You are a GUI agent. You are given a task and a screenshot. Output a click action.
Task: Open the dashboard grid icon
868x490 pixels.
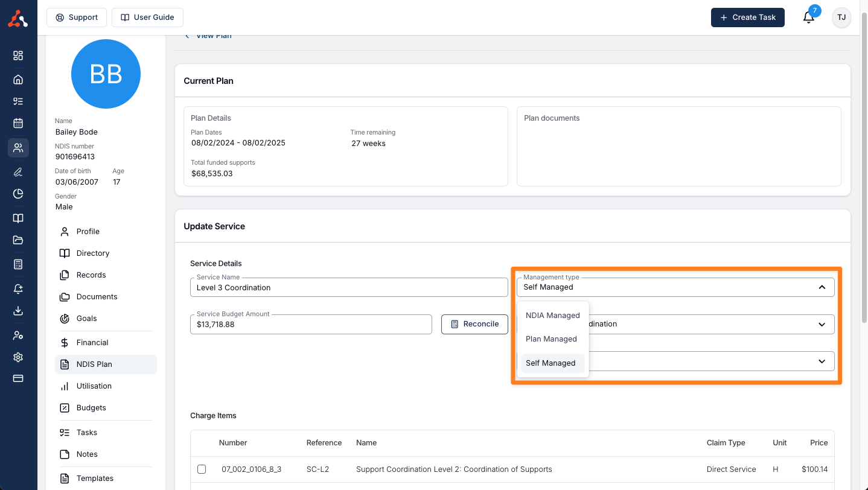18,56
